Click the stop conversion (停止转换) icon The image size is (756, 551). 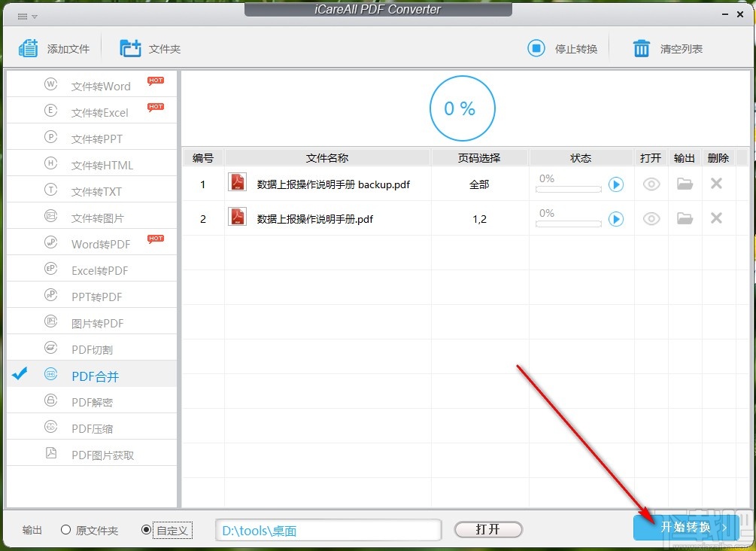tap(536, 48)
